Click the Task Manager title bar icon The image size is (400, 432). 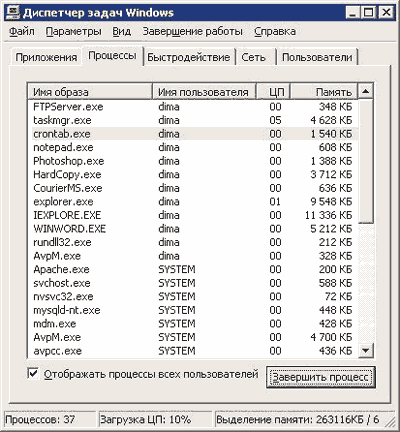click(13, 13)
